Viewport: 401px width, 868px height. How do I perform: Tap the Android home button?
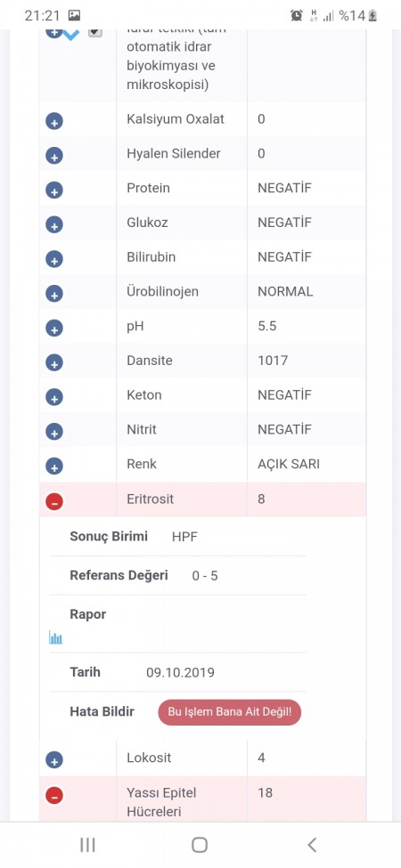[x=200, y=845]
